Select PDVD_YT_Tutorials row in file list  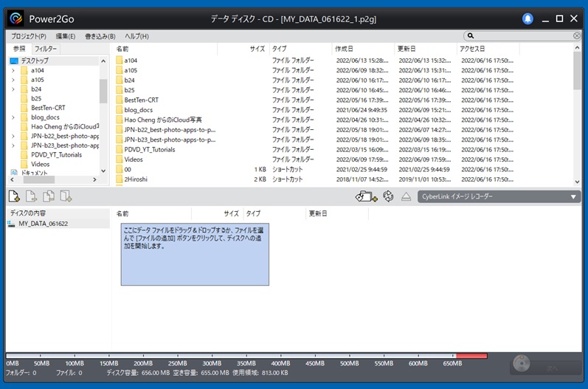tap(314, 149)
